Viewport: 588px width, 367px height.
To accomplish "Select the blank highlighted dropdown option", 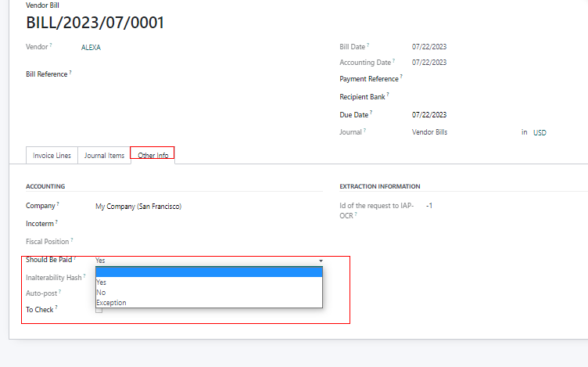I will pyautogui.click(x=208, y=272).
